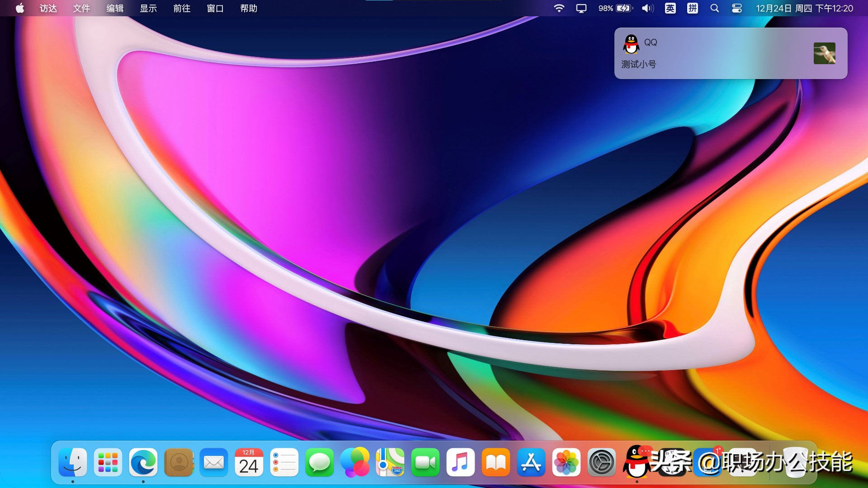Open the App Store in dock

tap(531, 462)
